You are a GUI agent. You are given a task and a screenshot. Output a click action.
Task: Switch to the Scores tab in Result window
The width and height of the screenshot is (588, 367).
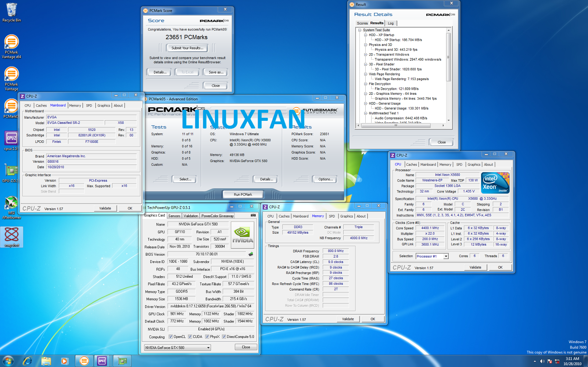click(x=362, y=23)
